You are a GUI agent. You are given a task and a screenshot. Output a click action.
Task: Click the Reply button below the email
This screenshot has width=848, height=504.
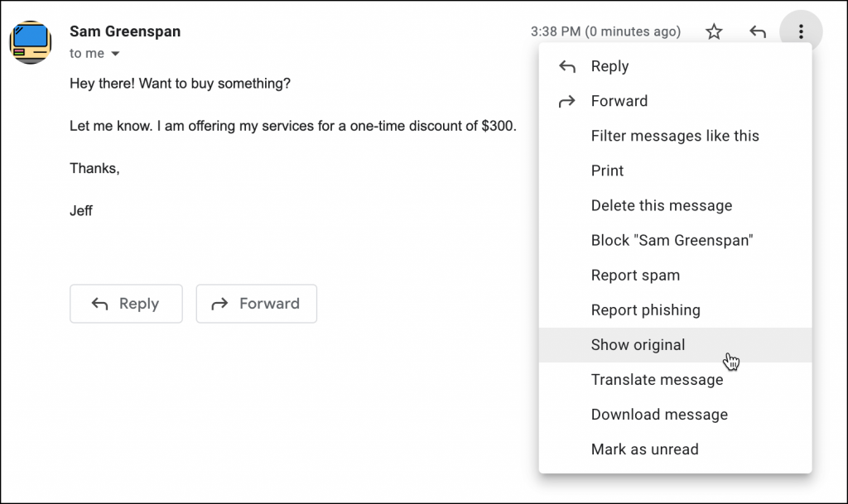coord(126,304)
